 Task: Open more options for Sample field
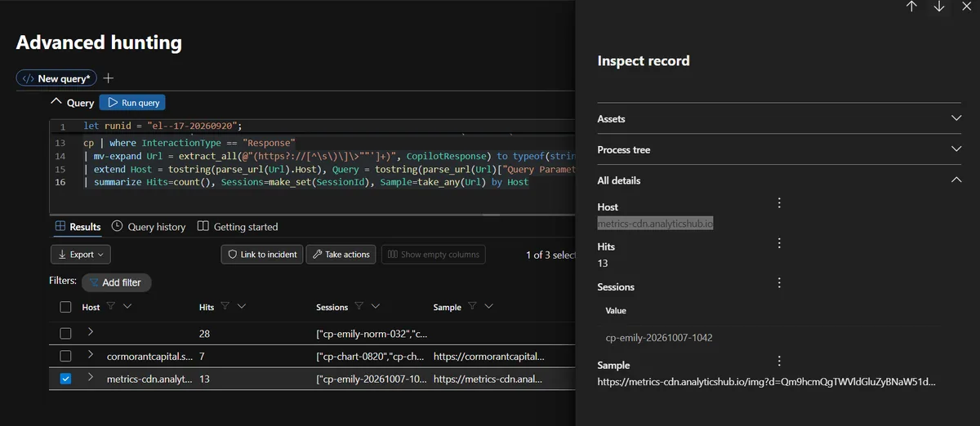pos(779,361)
